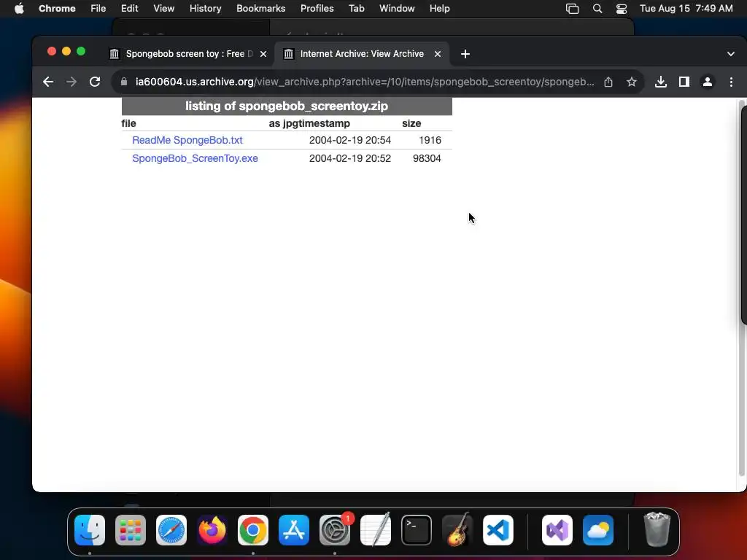
Task: Toggle the Chrome side panel
Action: point(684,82)
